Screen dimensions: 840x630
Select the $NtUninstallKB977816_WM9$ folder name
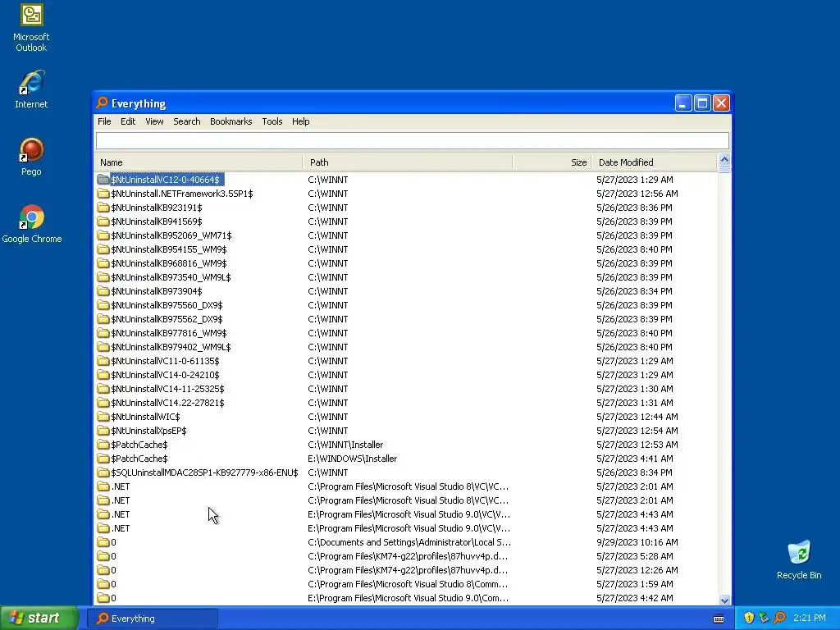click(x=169, y=333)
